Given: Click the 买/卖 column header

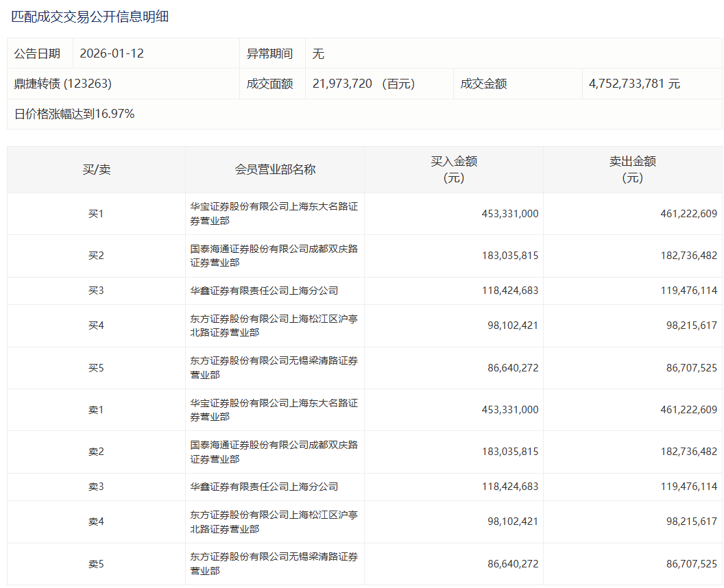Looking at the screenshot, I should point(96,169).
